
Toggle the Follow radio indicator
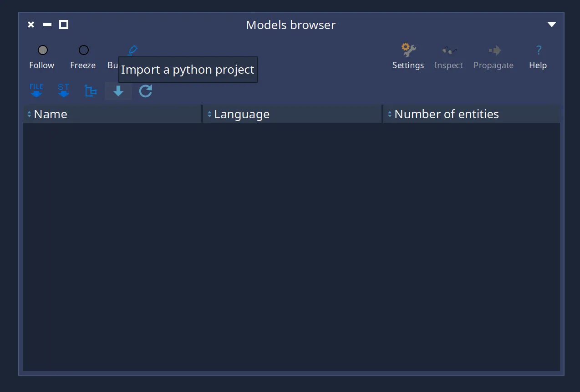[43, 50]
